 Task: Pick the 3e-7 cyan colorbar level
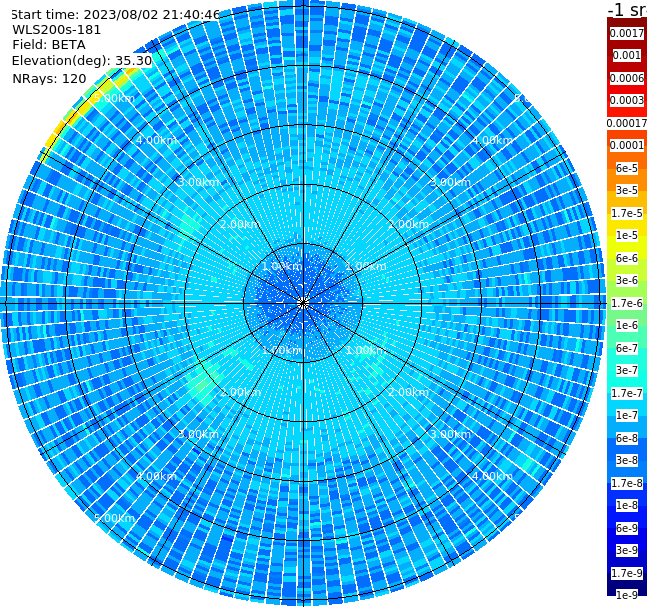[627, 370]
